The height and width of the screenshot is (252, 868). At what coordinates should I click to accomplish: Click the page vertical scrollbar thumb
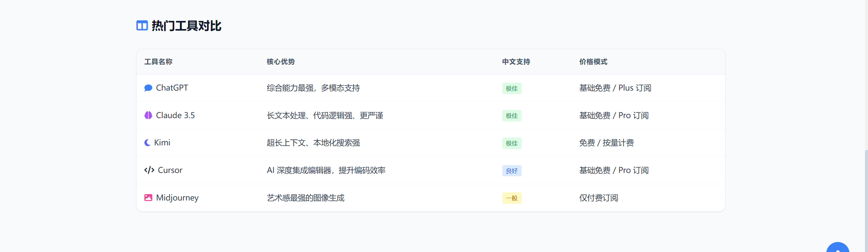click(866, 201)
